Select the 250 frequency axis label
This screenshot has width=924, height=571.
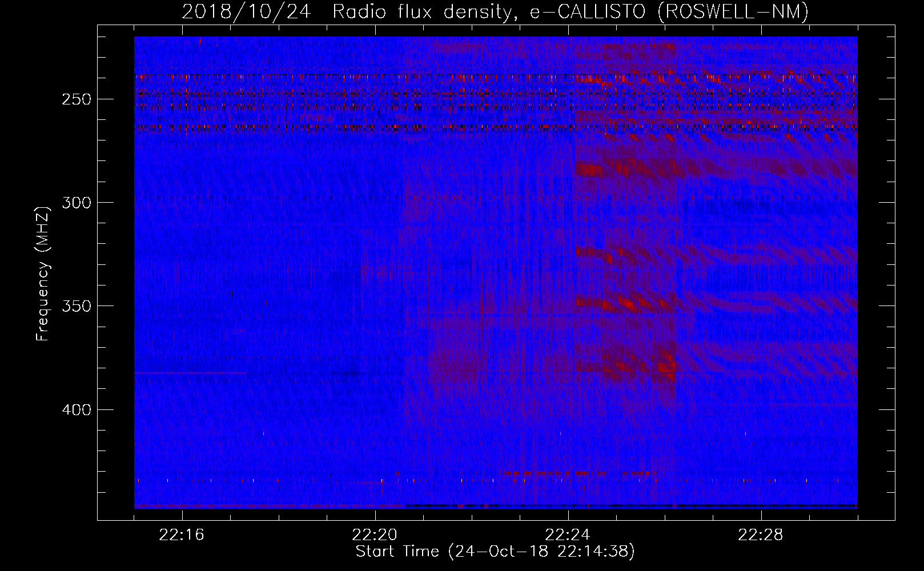point(76,99)
